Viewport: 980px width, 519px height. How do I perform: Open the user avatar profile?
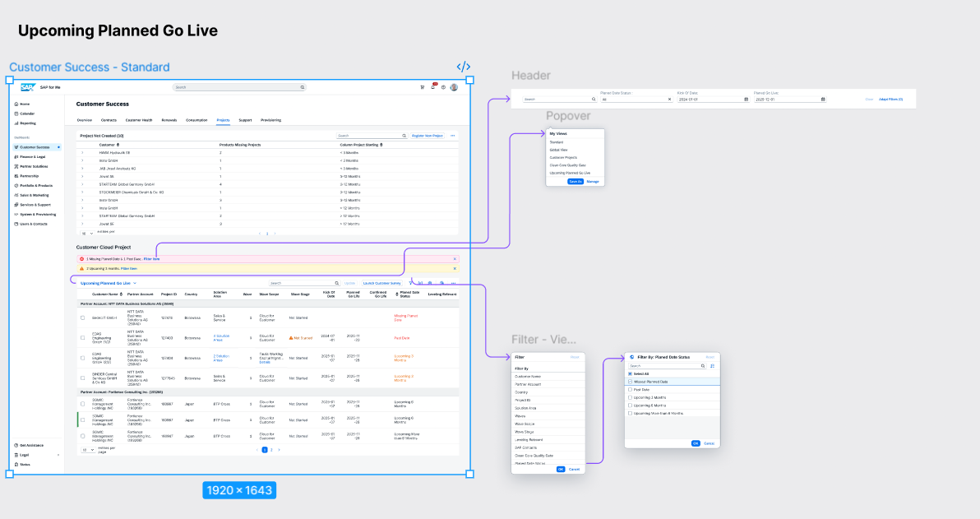[x=454, y=87]
